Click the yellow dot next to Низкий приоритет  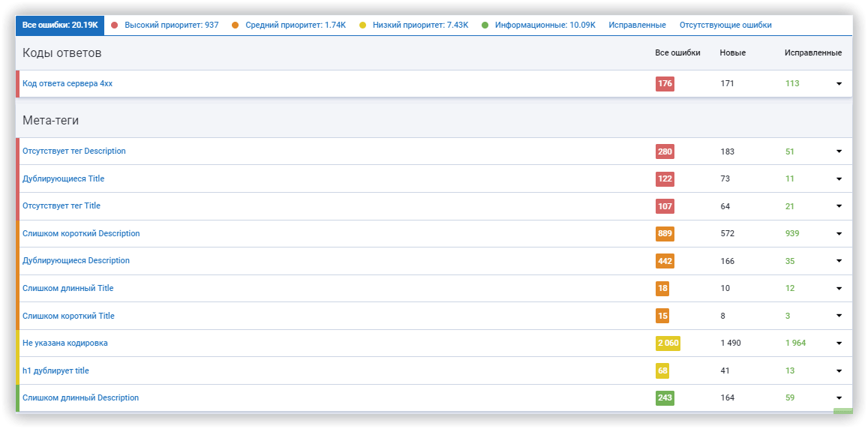coord(362,25)
